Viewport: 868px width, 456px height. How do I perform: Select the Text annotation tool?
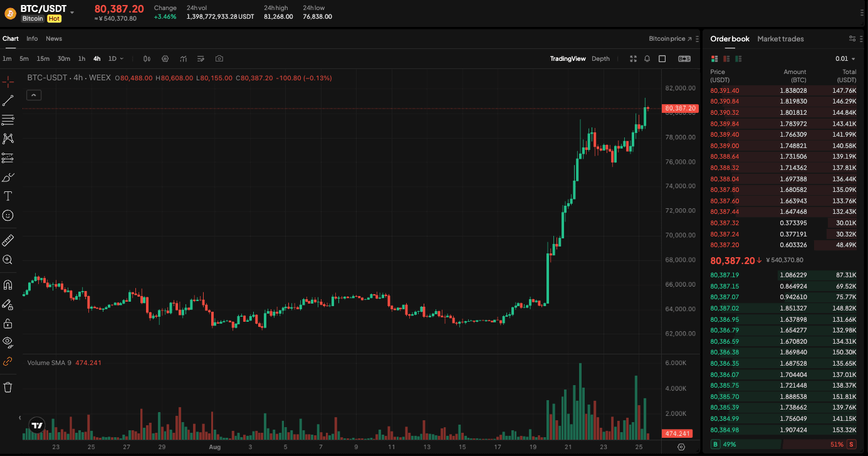(8, 196)
